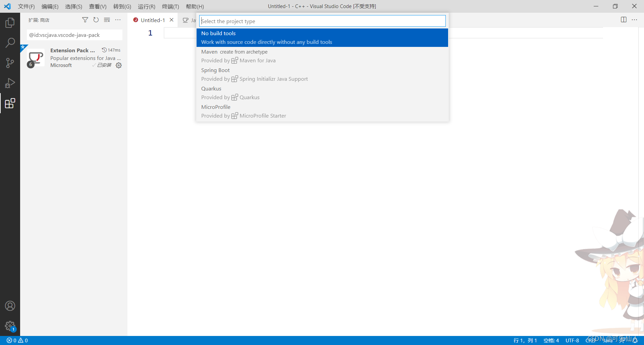The image size is (644, 345).
Task: Split the editor to the right
Action: coord(624,20)
